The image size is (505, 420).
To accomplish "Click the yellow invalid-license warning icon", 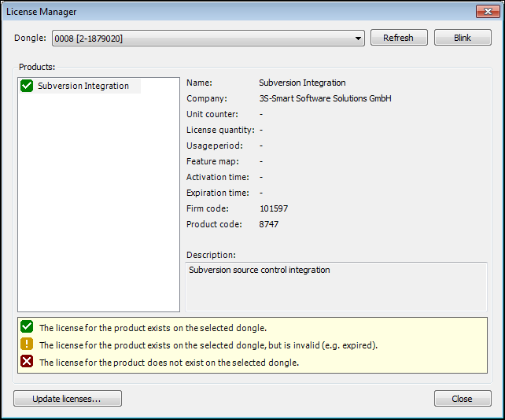I will tap(27, 344).
